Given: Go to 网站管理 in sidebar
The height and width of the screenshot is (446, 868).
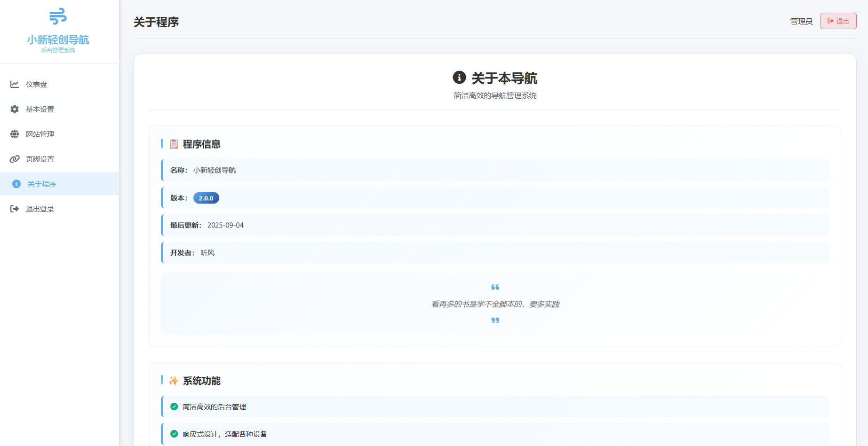Looking at the screenshot, I should pos(59,134).
